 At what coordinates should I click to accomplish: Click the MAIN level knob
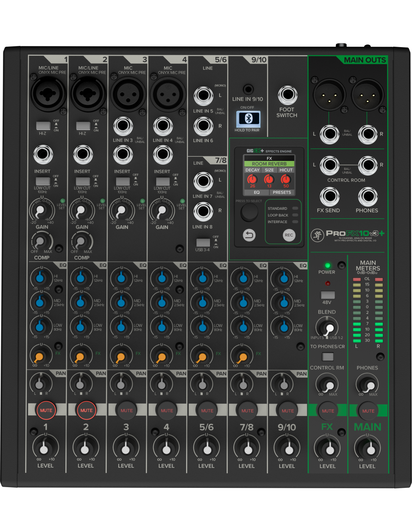pos(367,448)
